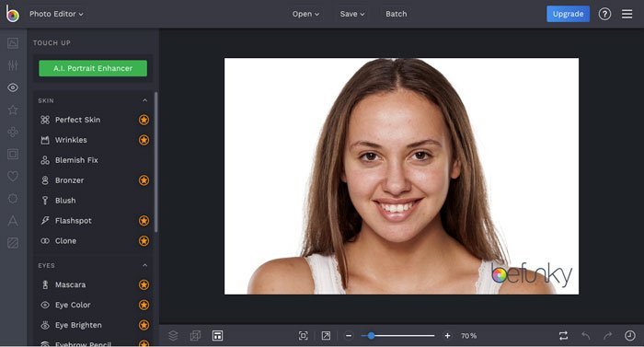Image resolution: width=644 pixels, height=347 pixels.
Task: Open the Textures sidebar icon
Action: click(x=13, y=243)
